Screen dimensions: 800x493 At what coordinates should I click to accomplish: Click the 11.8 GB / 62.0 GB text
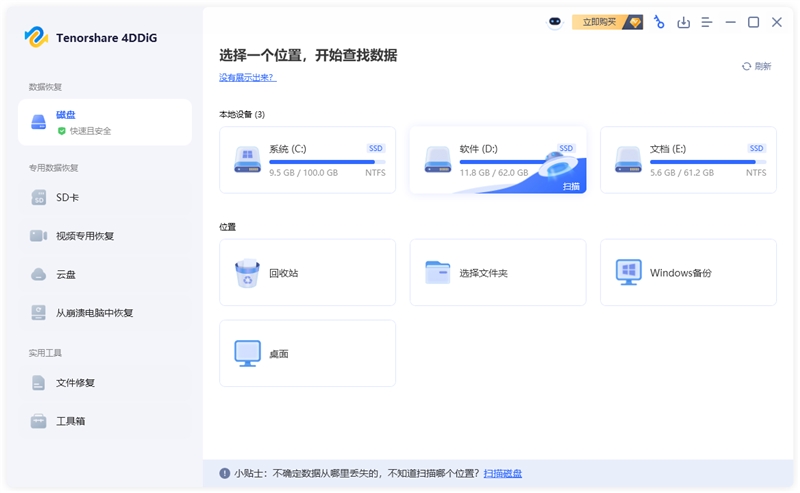point(494,173)
